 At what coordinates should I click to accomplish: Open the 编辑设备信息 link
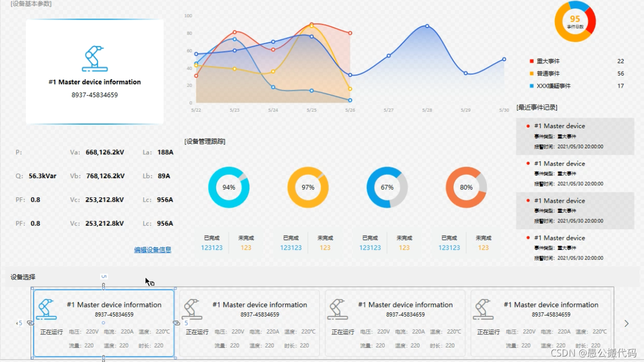(x=153, y=250)
